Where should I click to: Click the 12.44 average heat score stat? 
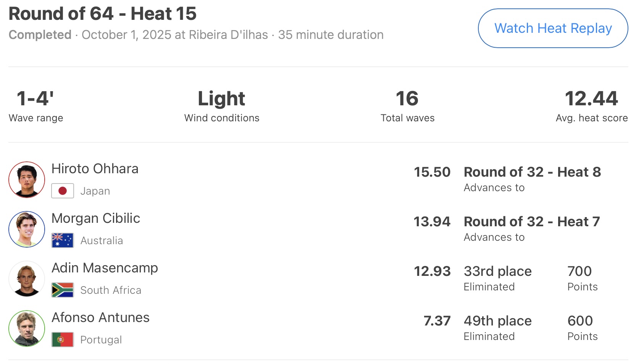coord(591,99)
